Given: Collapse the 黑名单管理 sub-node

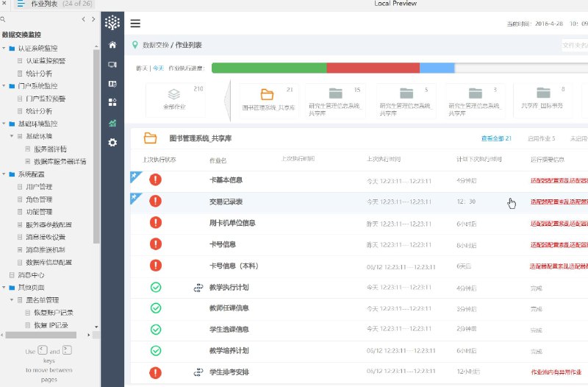Looking at the screenshot, I should pos(12,300).
